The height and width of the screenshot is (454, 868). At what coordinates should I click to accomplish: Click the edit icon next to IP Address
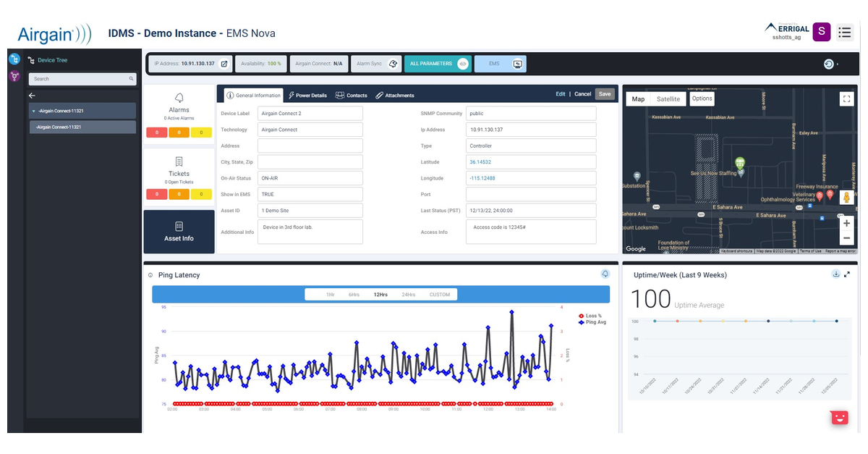224,63
